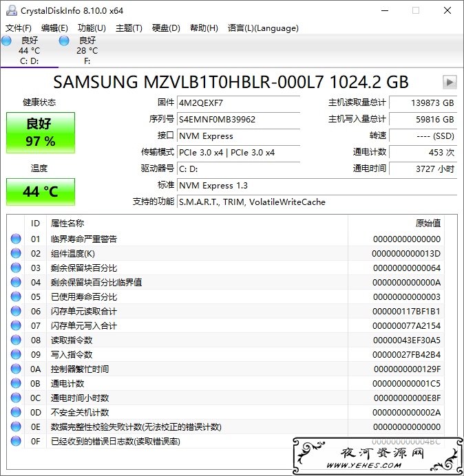This screenshot has width=464, height=476.
Task: Select the 闪存单元写入合计 attribute row
Action: pyautogui.click(x=226, y=326)
